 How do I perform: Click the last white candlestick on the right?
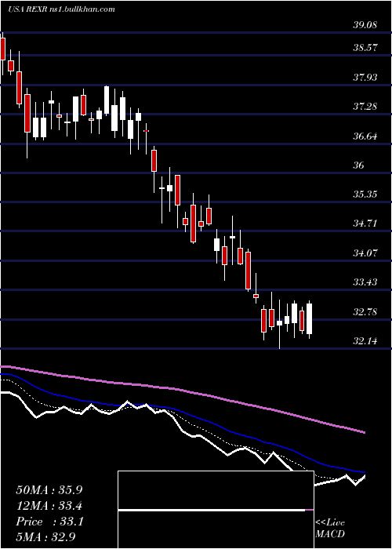click(309, 318)
